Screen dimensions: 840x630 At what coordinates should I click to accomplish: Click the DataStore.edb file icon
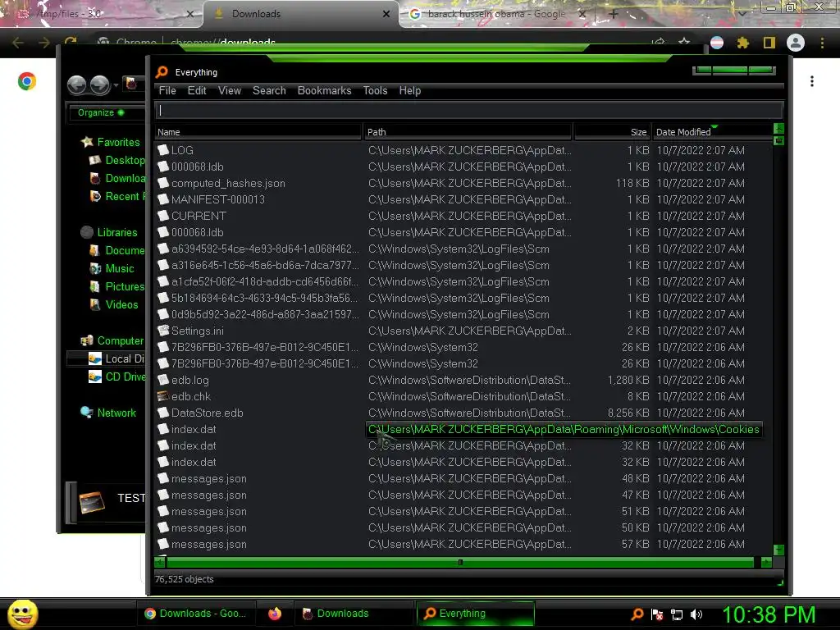(x=163, y=413)
